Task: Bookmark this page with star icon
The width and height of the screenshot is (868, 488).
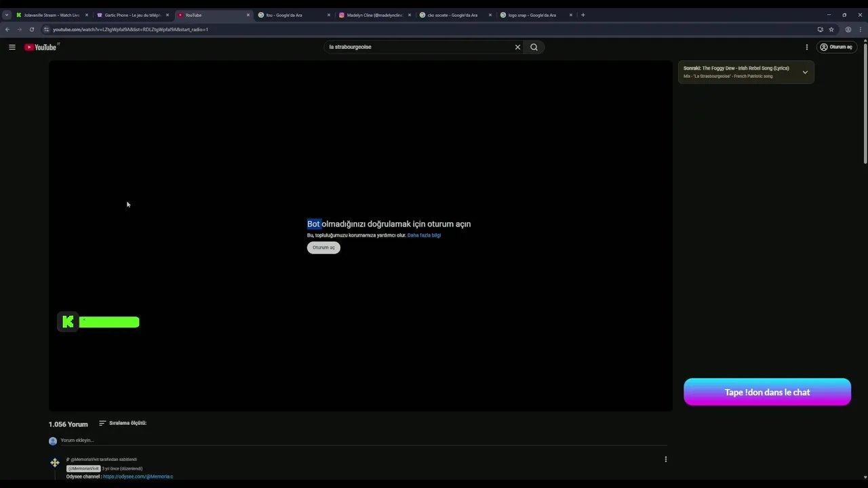Action: 831,29
